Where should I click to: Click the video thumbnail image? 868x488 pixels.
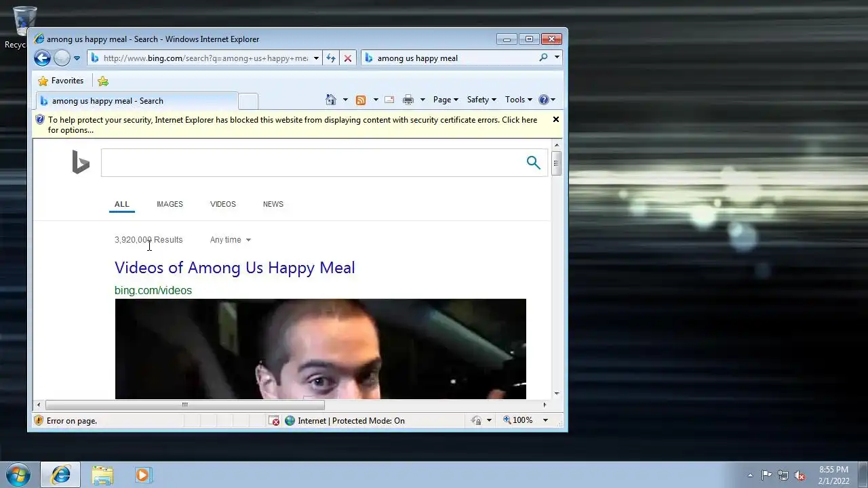[x=320, y=349]
